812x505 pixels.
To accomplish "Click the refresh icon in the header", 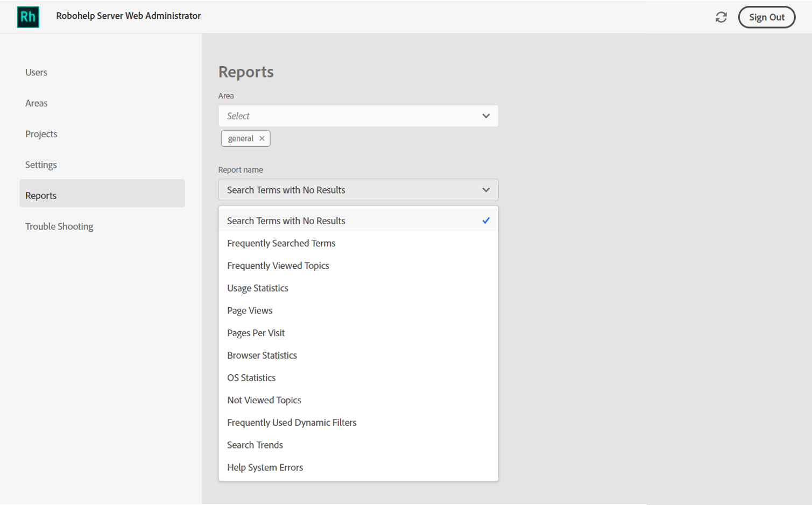I will 721,17.
